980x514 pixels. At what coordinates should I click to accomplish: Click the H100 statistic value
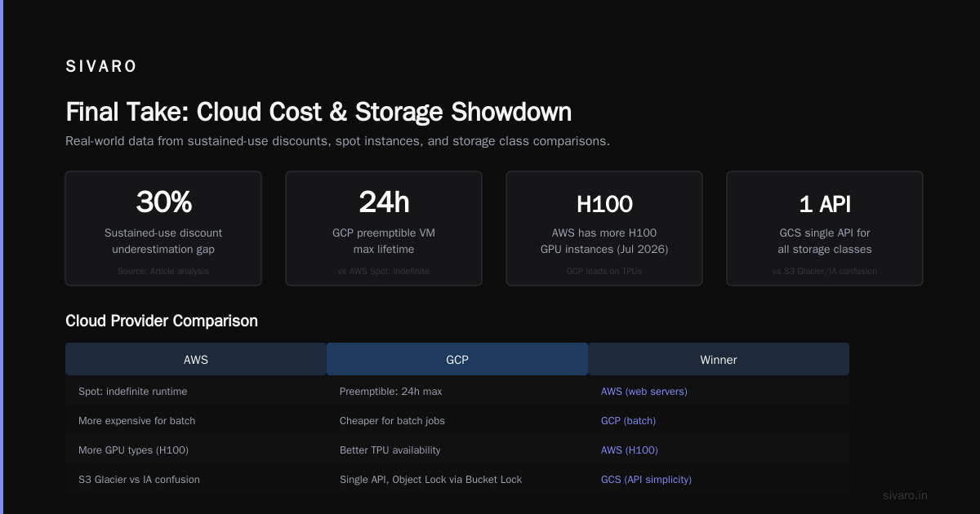[x=604, y=204]
